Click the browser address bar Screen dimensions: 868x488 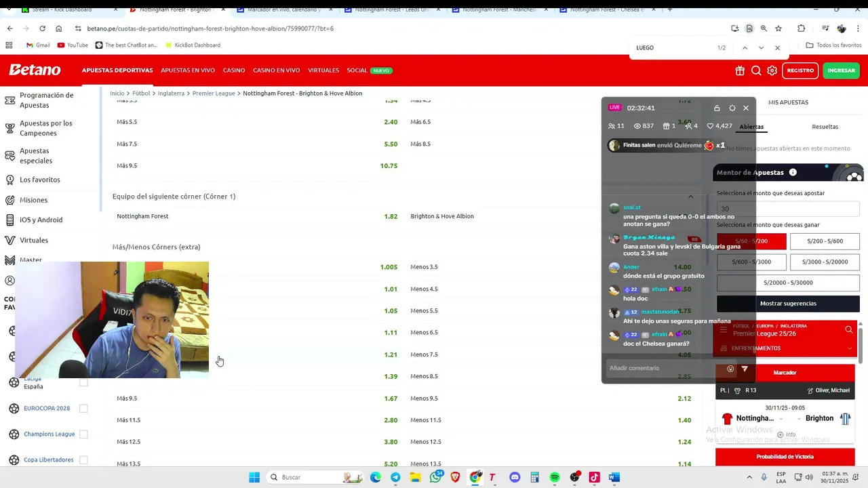click(x=400, y=28)
